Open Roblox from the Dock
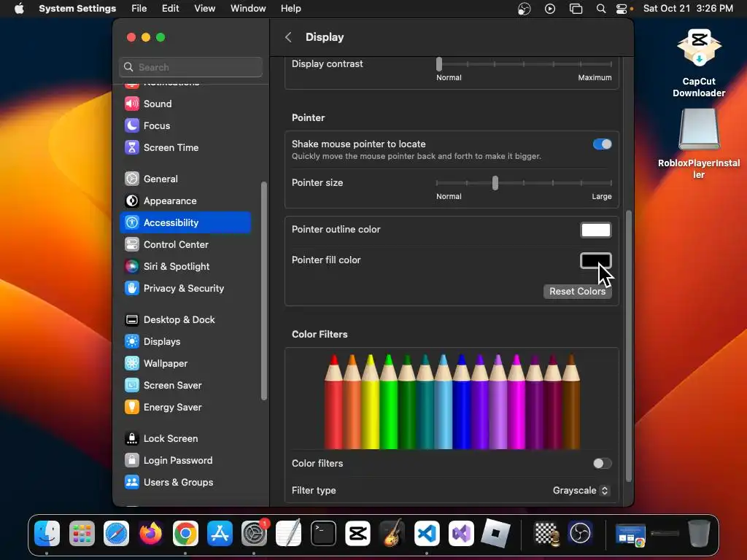The image size is (747, 560). tap(495, 533)
